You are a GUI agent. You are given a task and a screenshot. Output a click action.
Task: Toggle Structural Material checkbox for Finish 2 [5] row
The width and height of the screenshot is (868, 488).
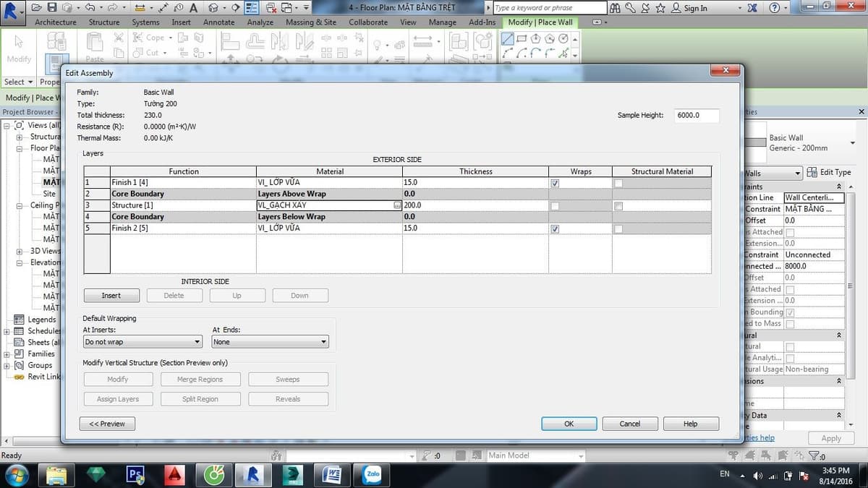[x=618, y=229]
